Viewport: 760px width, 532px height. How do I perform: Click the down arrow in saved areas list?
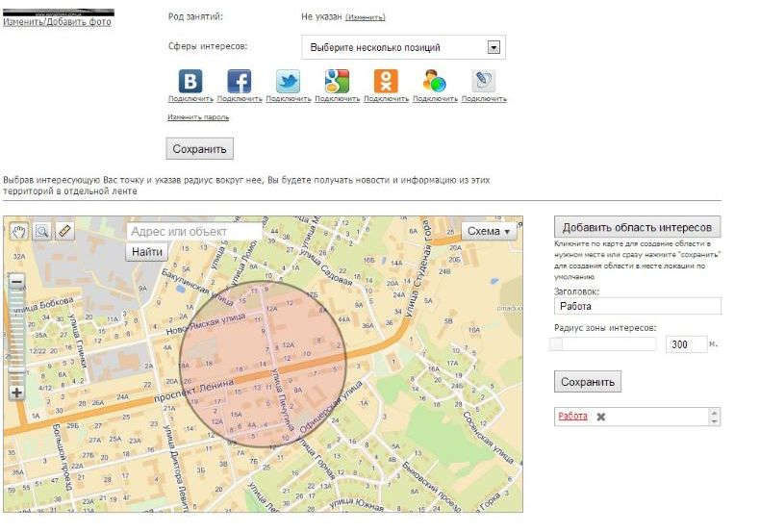(714, 421)
